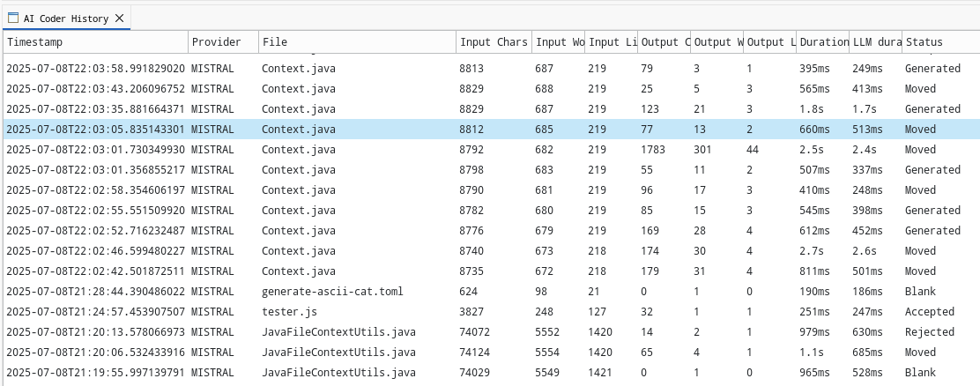This screenshot has width=980, height=386.
Task: Sort by Input Chars column
Action: click(x=493, y=42)
